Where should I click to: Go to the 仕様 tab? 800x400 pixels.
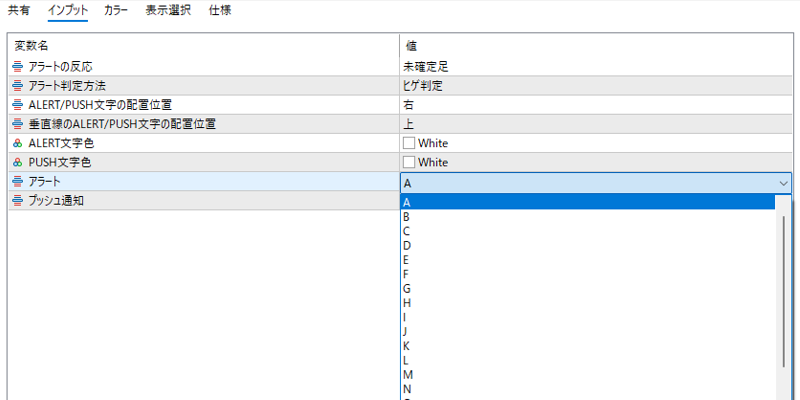click(220, 10)
